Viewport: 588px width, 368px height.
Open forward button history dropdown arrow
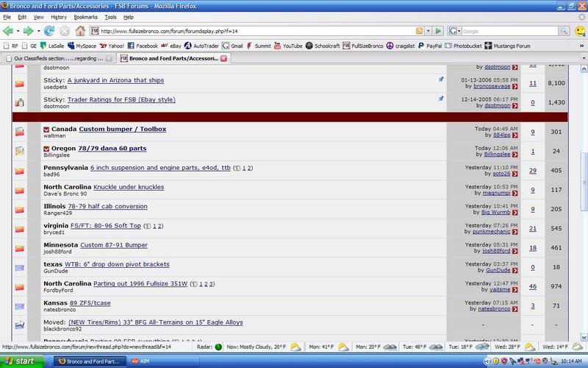point(38,31)
